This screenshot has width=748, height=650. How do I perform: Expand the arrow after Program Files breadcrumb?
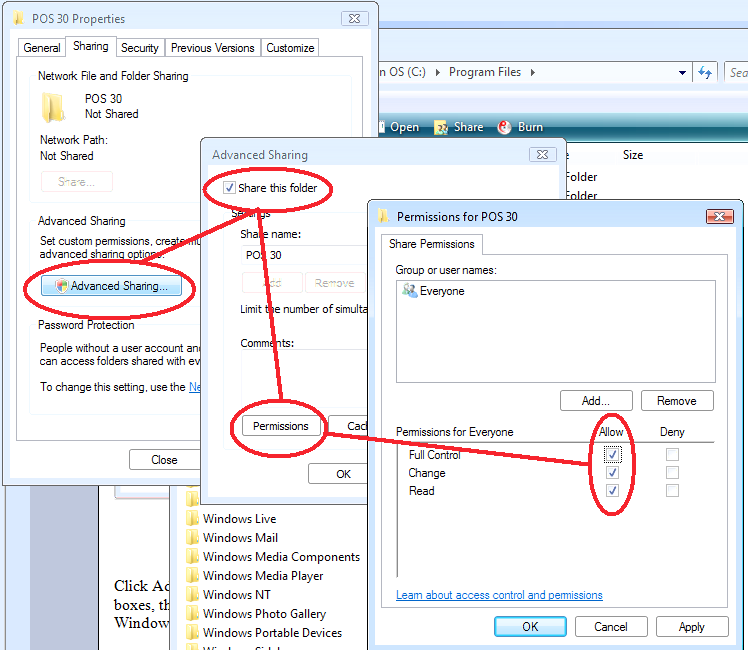click(x=532, y=72)
